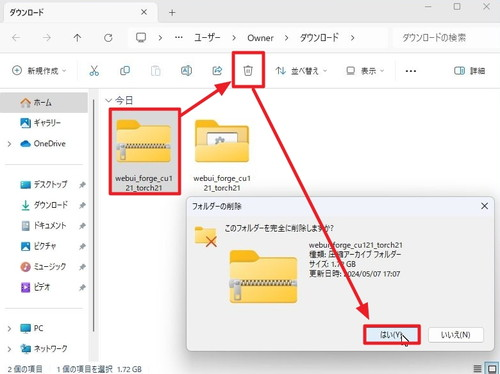500x374 pixels.
Task: Go back with the left arrow
Action: [16, 38]
